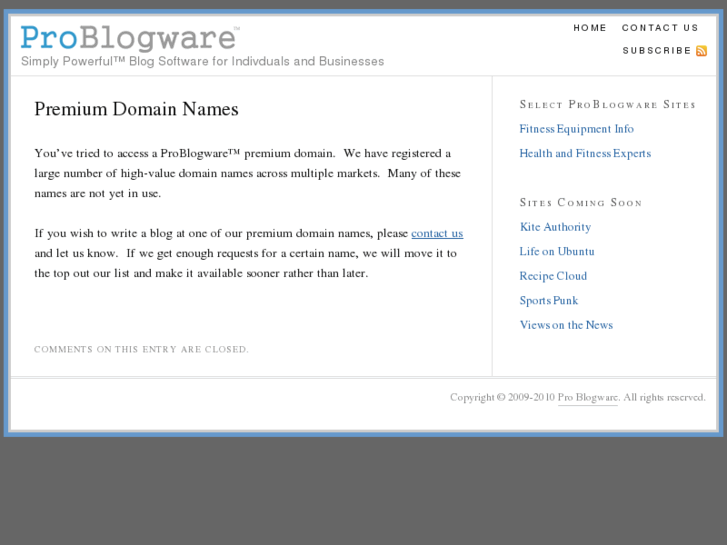Open the Recipe Cloud link

click(x=553, y=276)
